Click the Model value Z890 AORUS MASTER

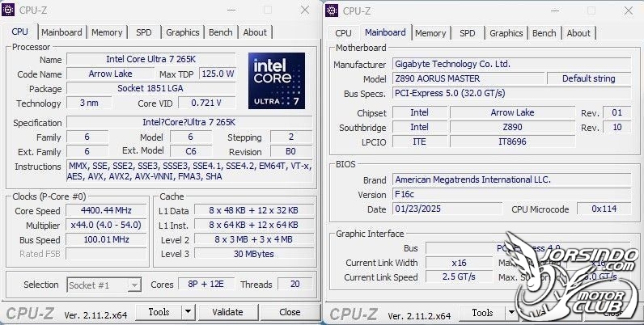[x=468, y=78]
